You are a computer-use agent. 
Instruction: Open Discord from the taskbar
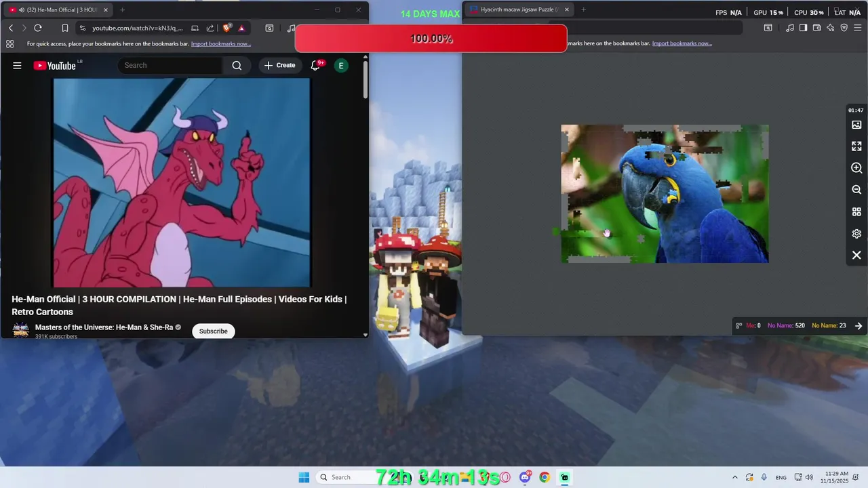[525, 477]
